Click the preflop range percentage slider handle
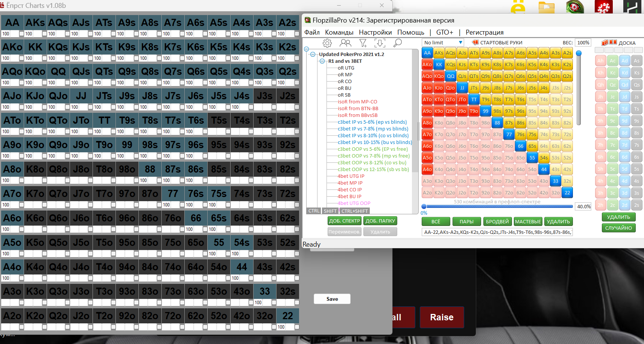 [x=424, y=206]
